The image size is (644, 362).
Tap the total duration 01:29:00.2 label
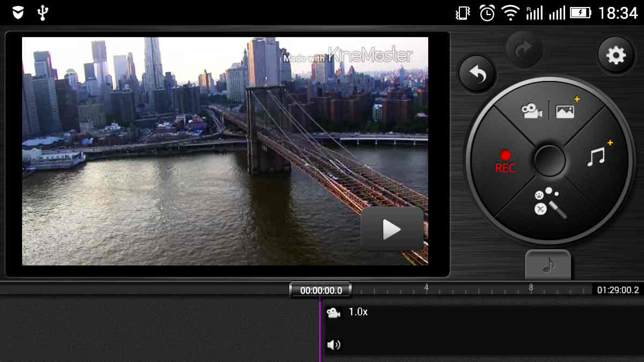[618, 290]
